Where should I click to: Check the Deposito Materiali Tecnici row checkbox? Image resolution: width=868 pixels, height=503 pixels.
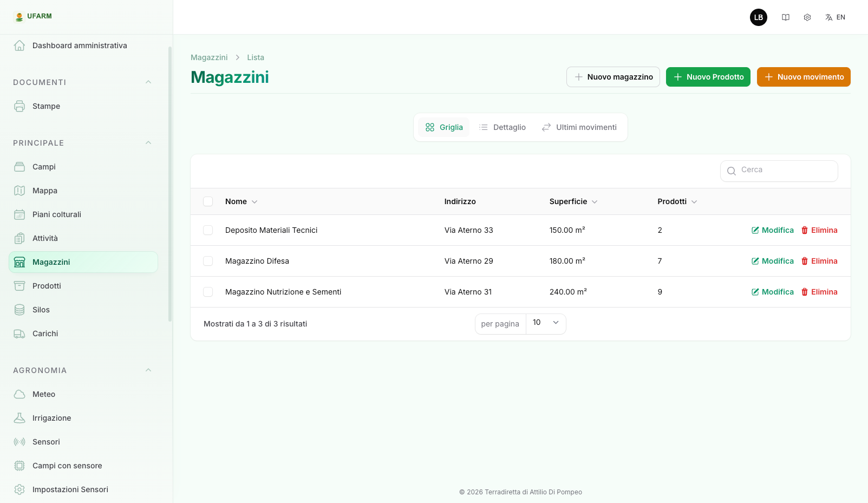tap(208, 230)
